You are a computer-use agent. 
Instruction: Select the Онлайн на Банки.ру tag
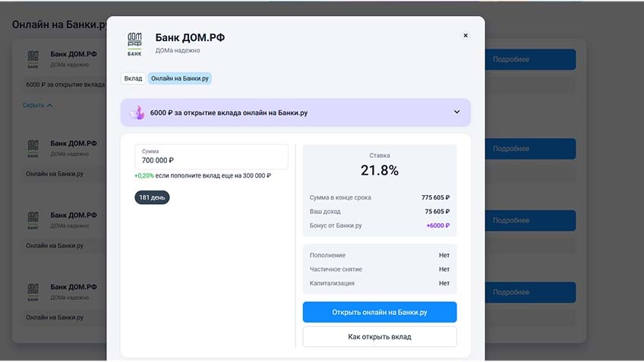tap(179, 78)
